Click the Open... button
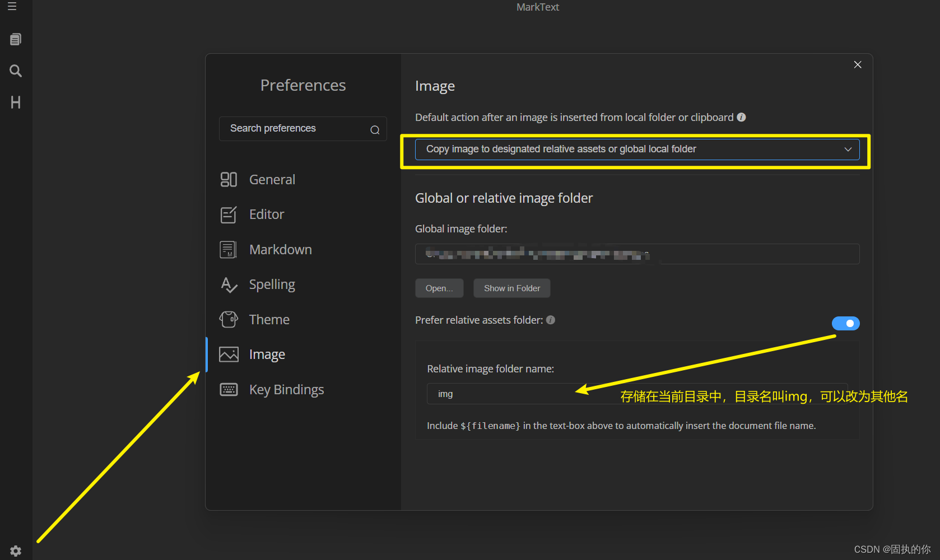Screen dimensions: 940x560 pos(439,288)
